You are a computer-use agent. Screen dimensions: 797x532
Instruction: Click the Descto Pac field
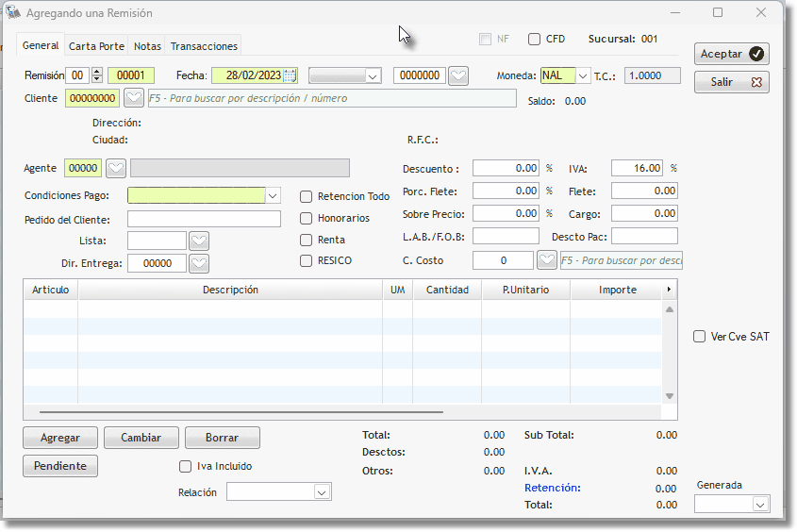(x=644, y=236)
